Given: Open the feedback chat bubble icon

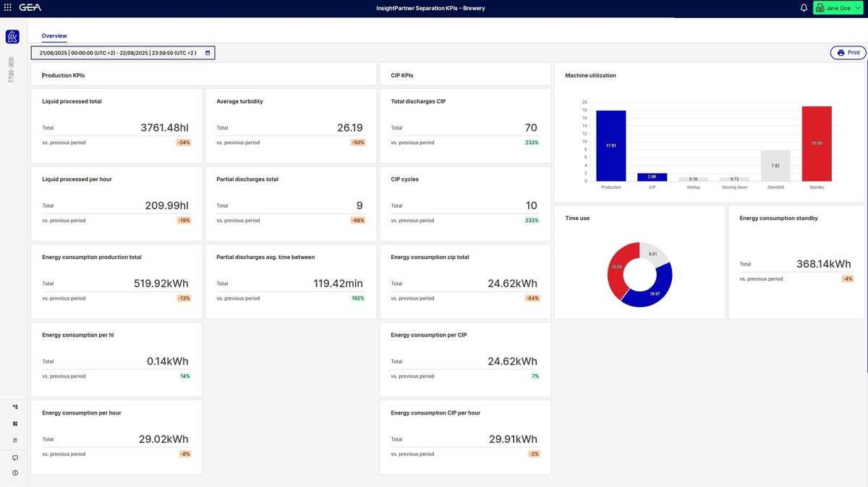Looking at the screenshot, I should pos(15,457).
